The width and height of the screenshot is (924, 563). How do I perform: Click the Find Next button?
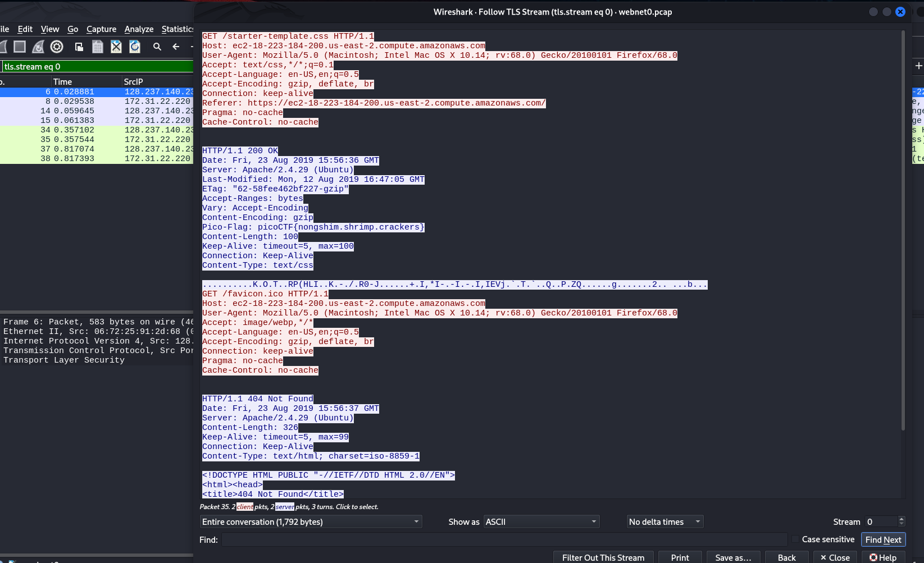pyautogui.click(x=883, y=539)
